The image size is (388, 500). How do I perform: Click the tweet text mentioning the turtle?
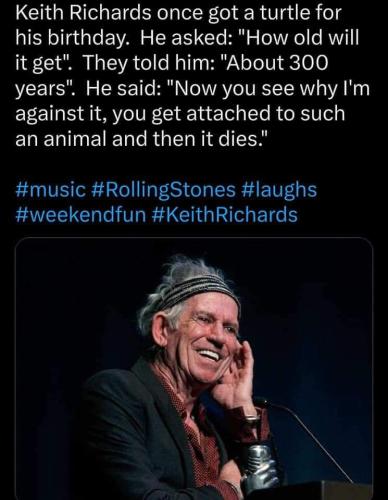193,75
